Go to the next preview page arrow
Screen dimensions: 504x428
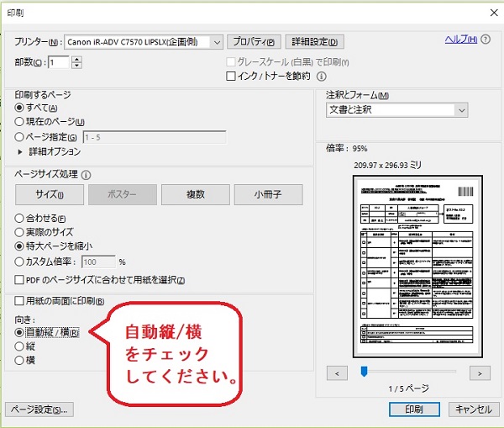[x=479, y=373]
